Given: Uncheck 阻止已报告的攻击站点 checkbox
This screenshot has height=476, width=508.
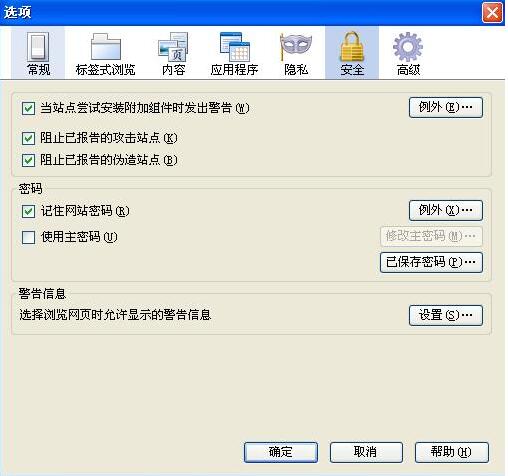Looking at the screenshot, I should pyautogui.click(x=28, y=138).
